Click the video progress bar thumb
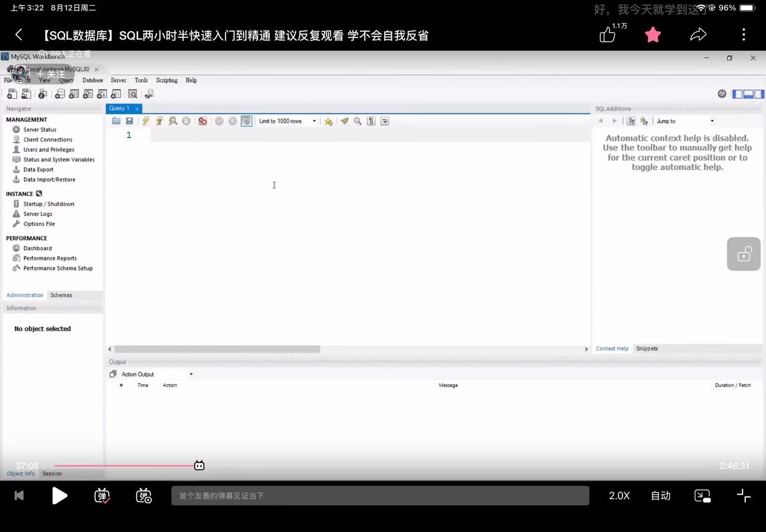The width and height of the screenshot is (766, 532). [199, 465]
